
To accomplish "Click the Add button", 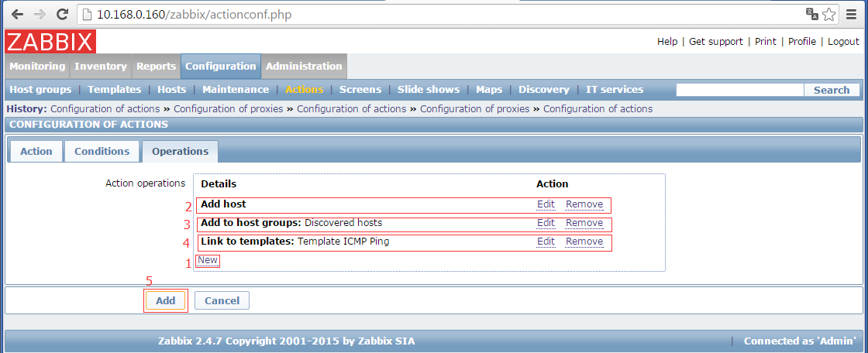I will tap(166, 300).
